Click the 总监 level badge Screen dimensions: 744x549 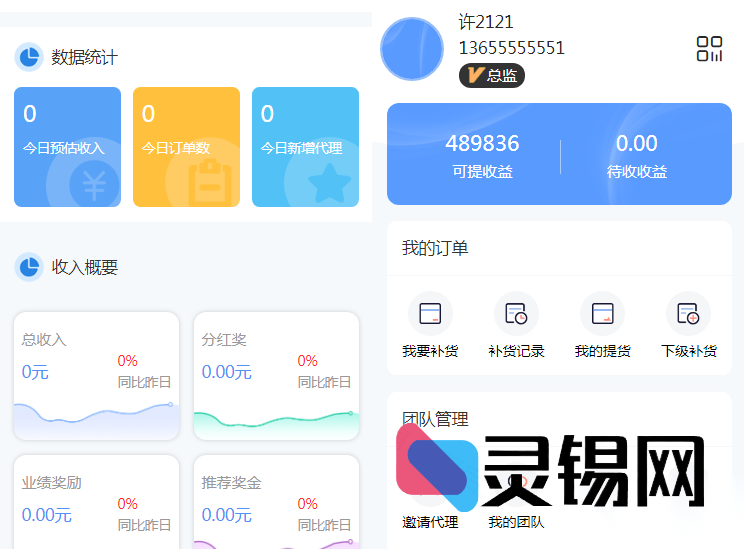click(491, 75)
